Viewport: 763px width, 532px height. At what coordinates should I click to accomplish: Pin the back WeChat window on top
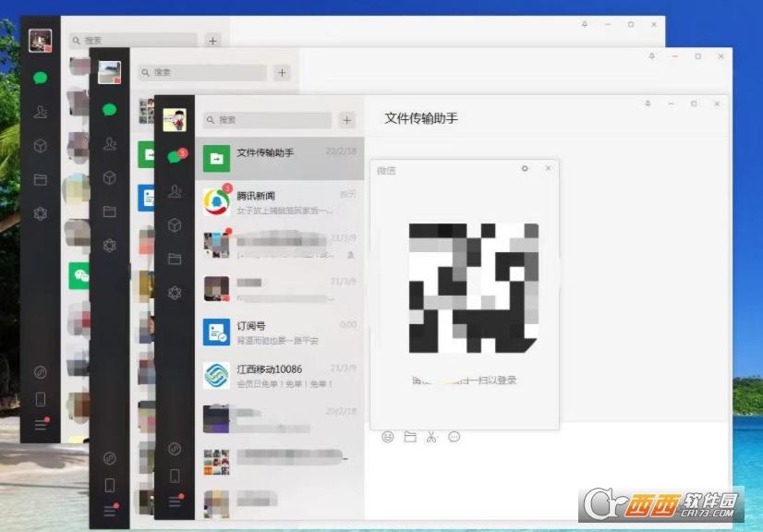tap(585, 24)
